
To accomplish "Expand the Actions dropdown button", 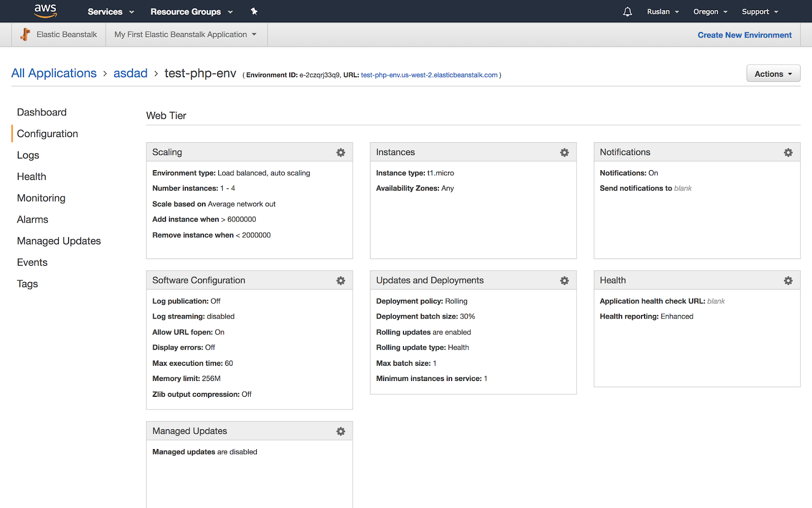I will 773,74.
